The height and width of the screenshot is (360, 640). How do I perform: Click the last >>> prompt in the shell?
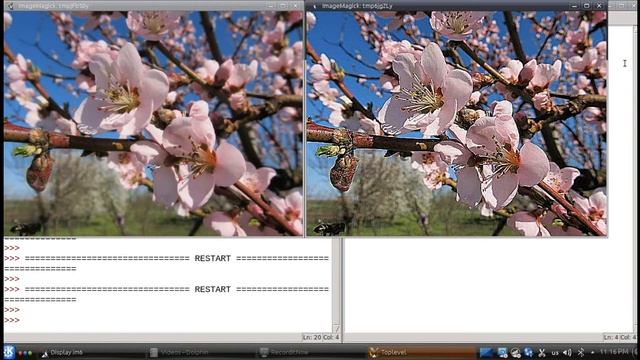point(12,320)
